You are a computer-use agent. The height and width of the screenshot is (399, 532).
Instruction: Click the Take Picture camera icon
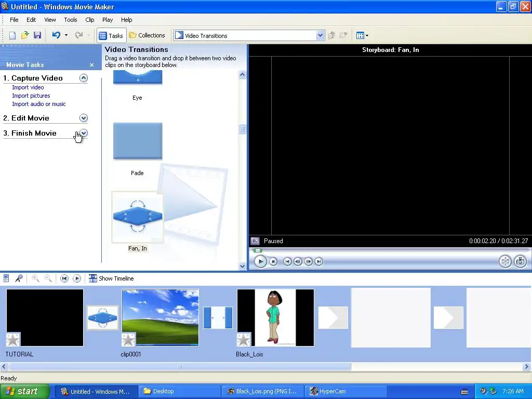521,261
